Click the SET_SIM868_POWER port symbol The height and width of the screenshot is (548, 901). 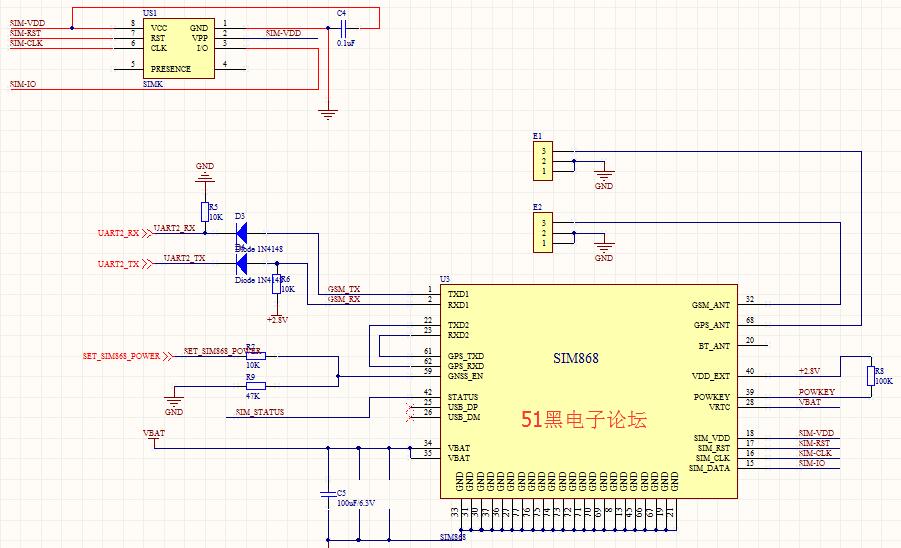point(127,356)
